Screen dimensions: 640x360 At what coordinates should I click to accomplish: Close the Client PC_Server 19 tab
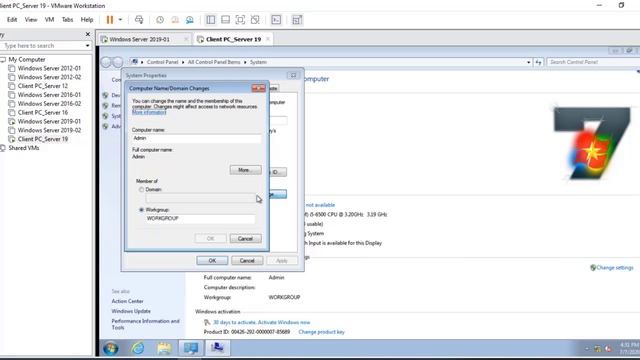[268, 39]
